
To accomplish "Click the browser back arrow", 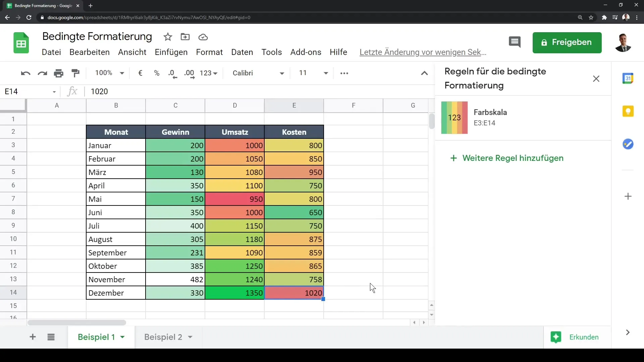I will click(7, 17).
